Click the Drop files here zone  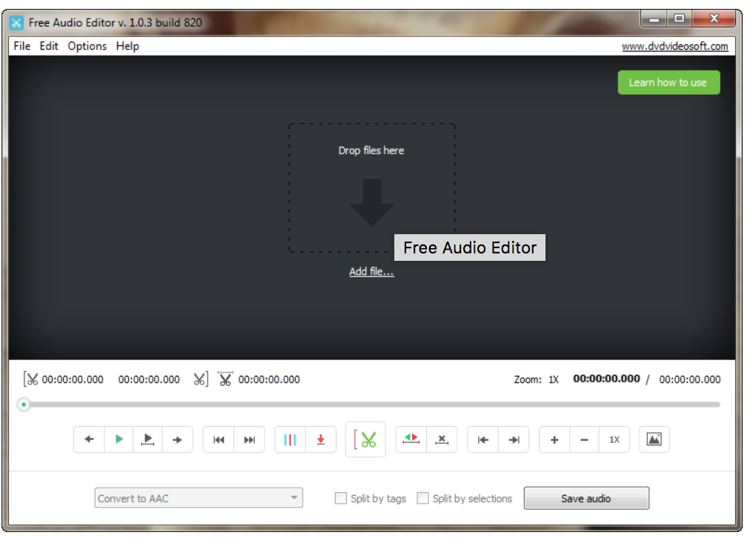pos(372,187)
